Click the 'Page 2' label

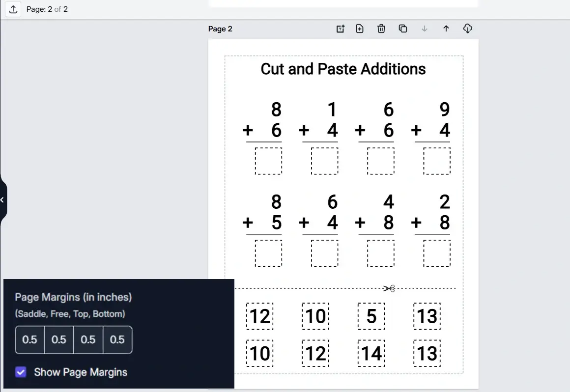pyautogui.click(x=220, y=28)
